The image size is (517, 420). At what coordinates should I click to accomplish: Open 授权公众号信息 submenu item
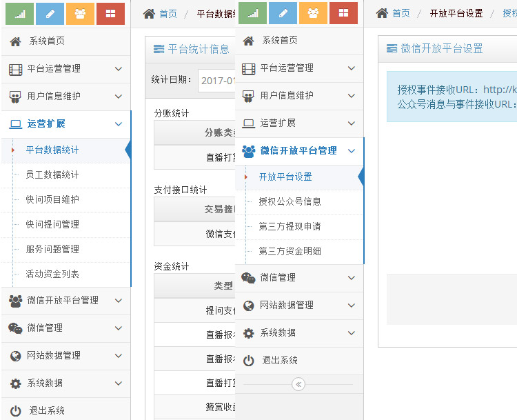299,202
